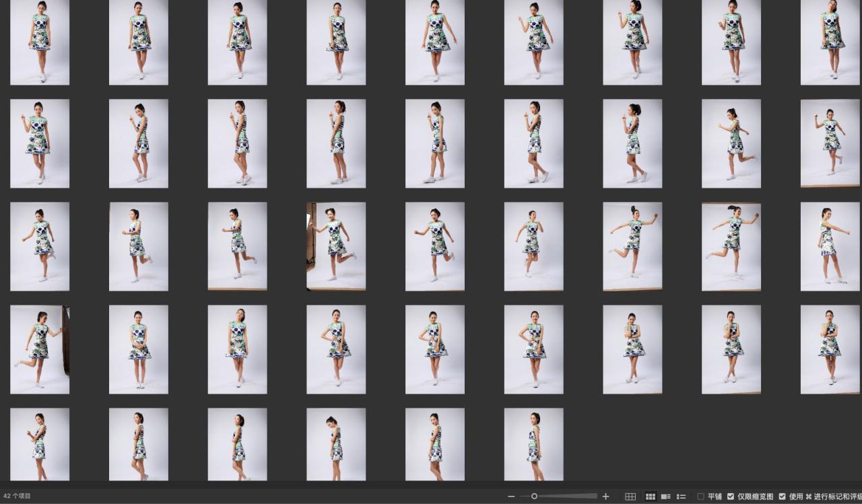Click the 42 个项目 item count label
Viewport: 862px width, 504px height.
pos(17,497)
